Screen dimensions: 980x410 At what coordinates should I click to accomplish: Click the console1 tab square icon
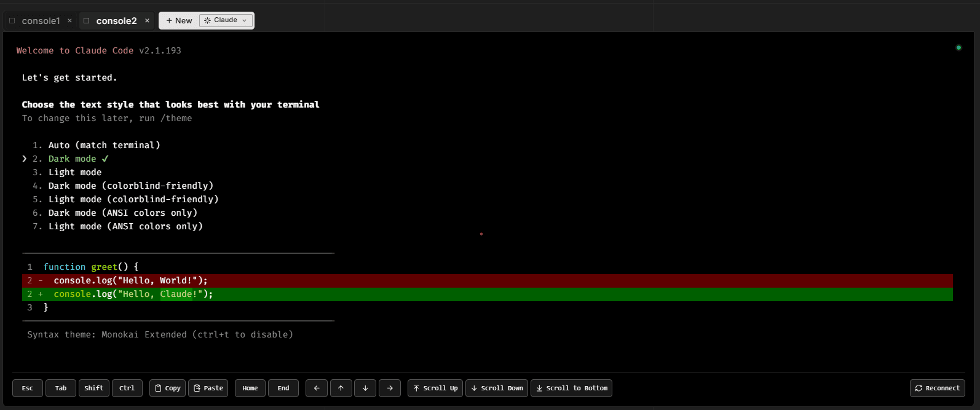(12, 21)
